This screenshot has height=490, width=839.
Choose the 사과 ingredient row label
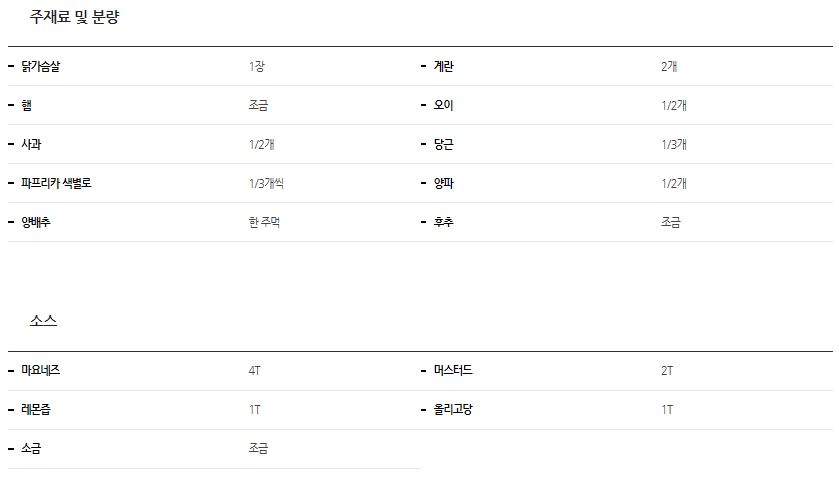(x=32, y=144)
